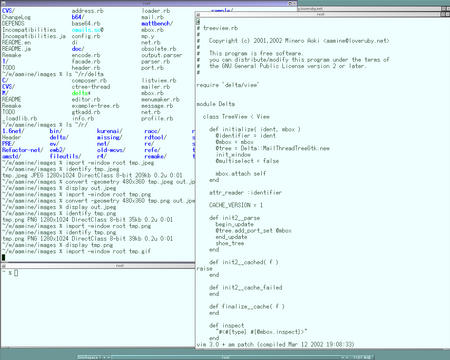
Task: Click 'CACHE_VERSION = 1' line in vim
Action: tap(236, 206)
